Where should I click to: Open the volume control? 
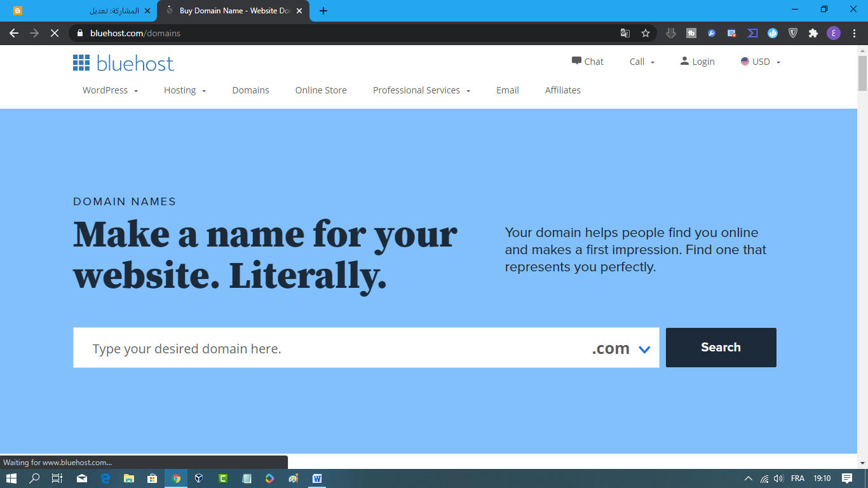point(778,478)
